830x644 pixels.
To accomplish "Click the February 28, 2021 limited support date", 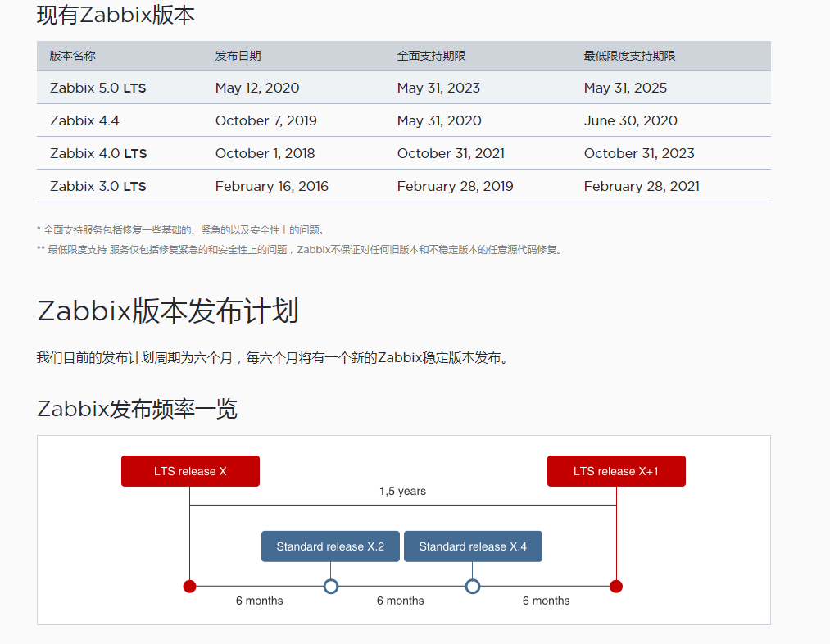I will (x=642, y=186).
